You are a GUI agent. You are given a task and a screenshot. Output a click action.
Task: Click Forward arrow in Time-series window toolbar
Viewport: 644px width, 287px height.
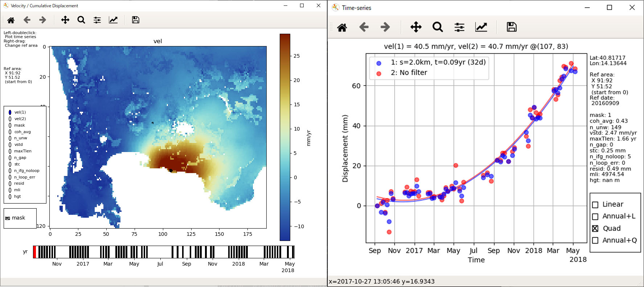pyautogui.click(x=385, y=27)
